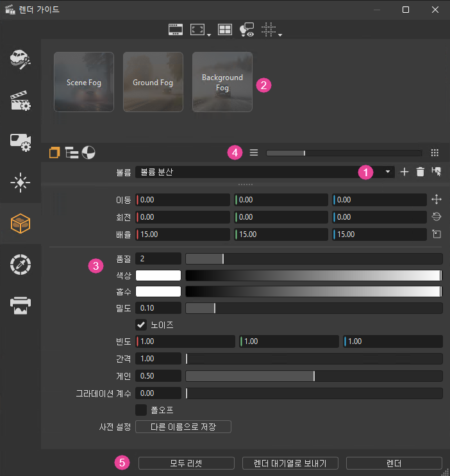The width and height of the screenshot is (450, 476).
Task: Switch presets to grid dots view icon
Action: coord(435,152)
